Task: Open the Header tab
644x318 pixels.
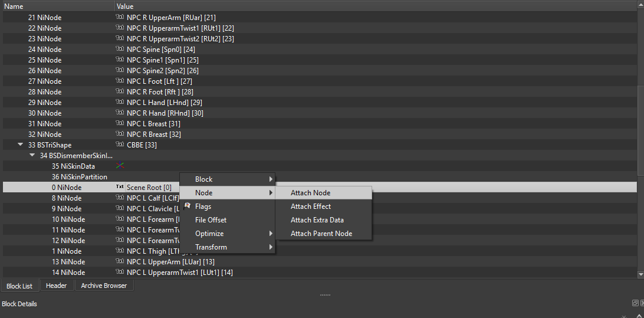Action: [57, 286]
